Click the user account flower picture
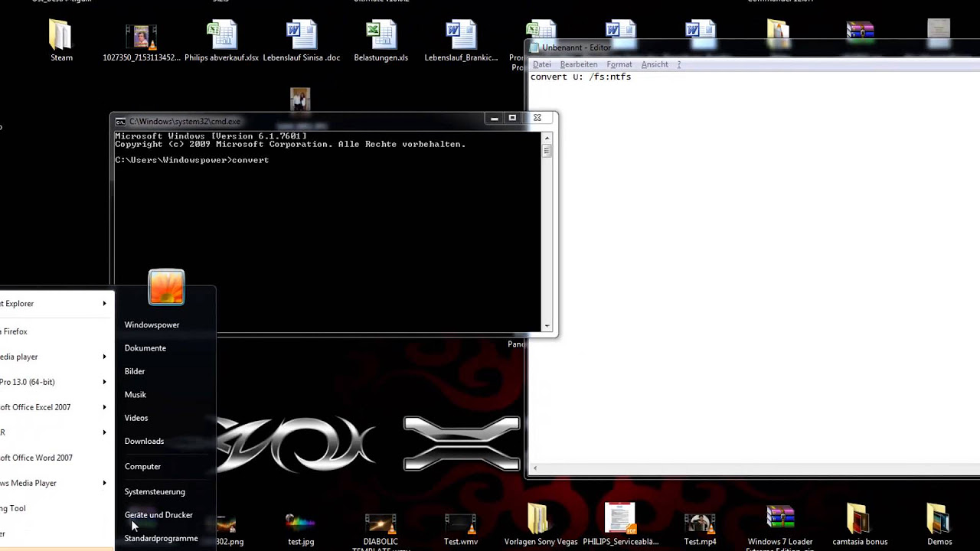Image resolution: width=980 pixels, height=551 pixels. [x=166, y=288]
